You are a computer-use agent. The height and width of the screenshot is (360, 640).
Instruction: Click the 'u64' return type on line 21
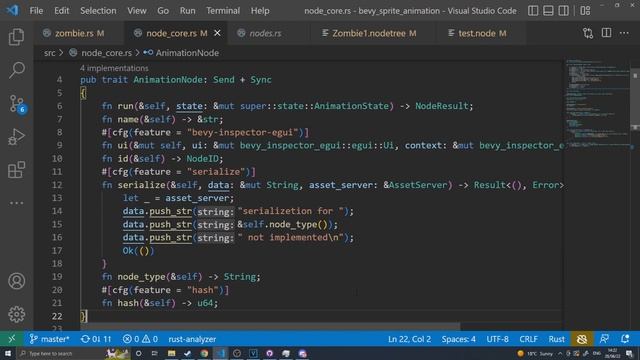[205, 303]
